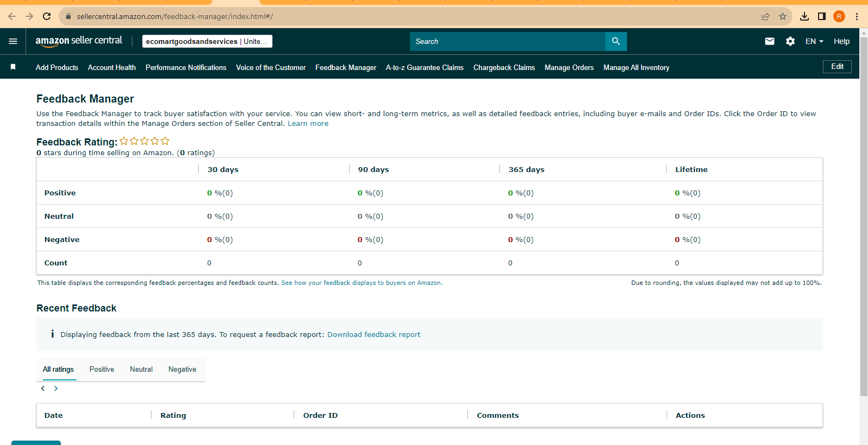Click the Lifetime column header
This screenshot has height=445, width=868.
pos(692,169)
